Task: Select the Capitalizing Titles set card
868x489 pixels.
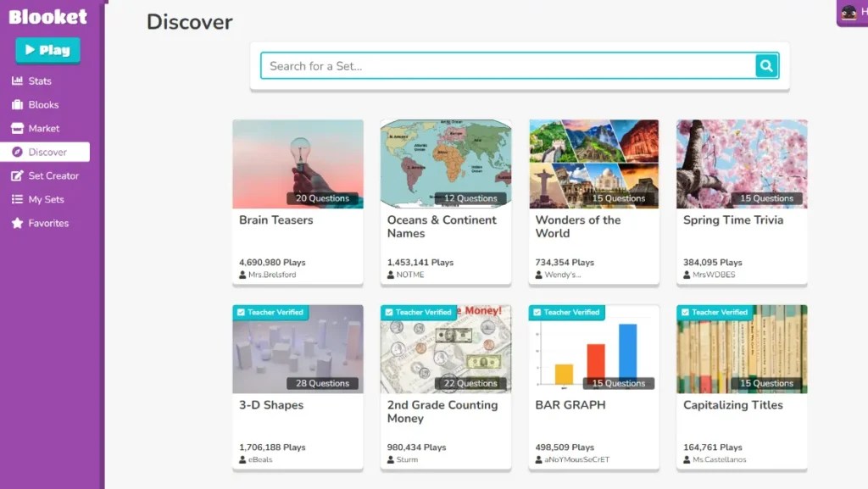Action: pyautogui.click(x=741, y=348)
